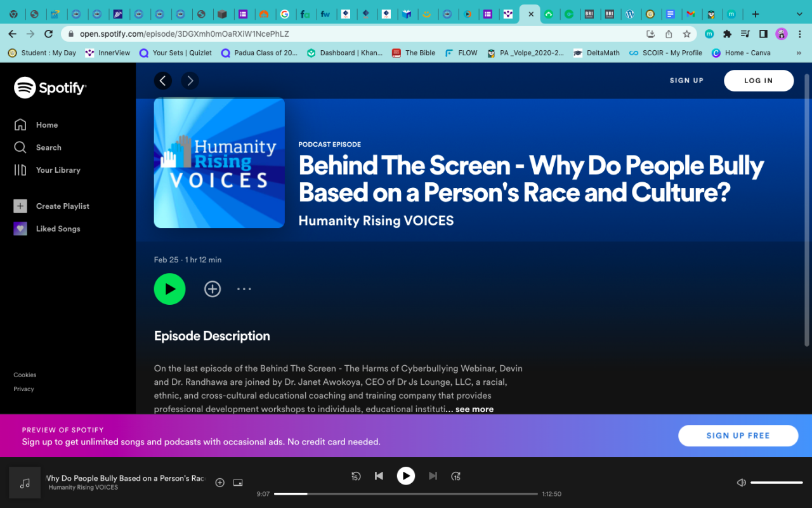Open Liked Songs heart icon

tap(20, 229)
